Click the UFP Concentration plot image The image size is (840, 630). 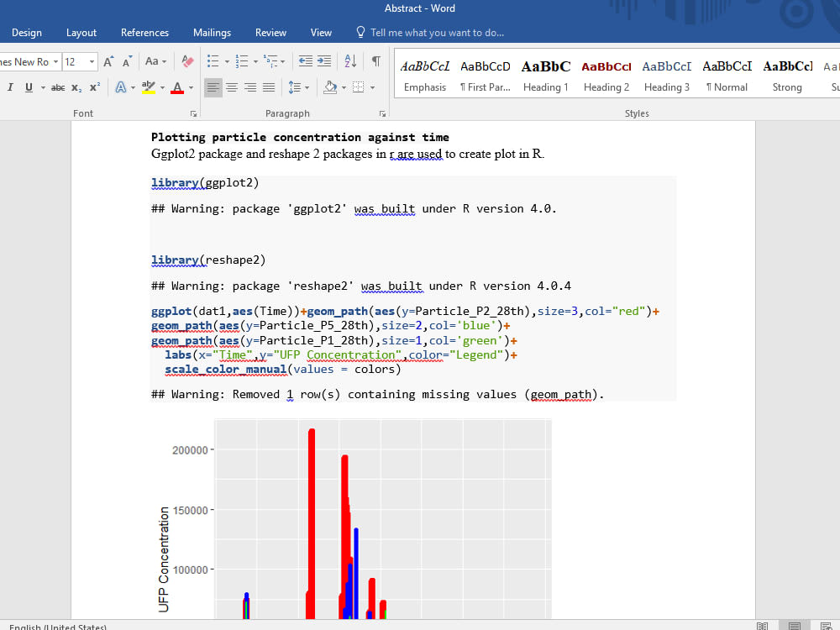click(354, 518)
